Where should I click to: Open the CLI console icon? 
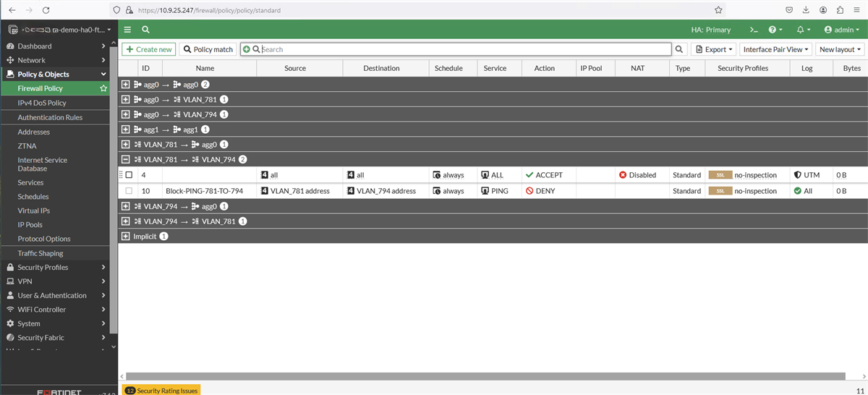754,30
